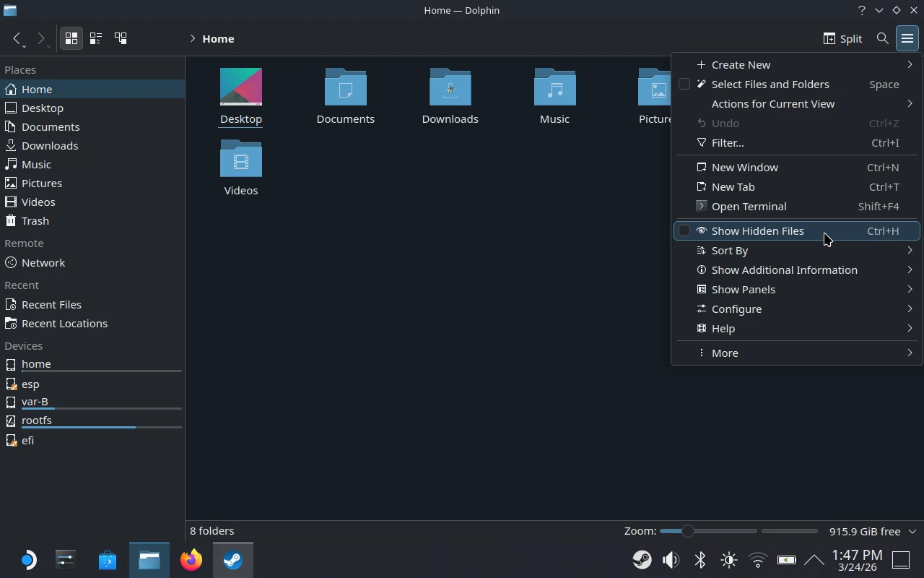924x578 pixels.
Task: Adjust the Zoom slider in the status bar
Action: tap(687, 531)
